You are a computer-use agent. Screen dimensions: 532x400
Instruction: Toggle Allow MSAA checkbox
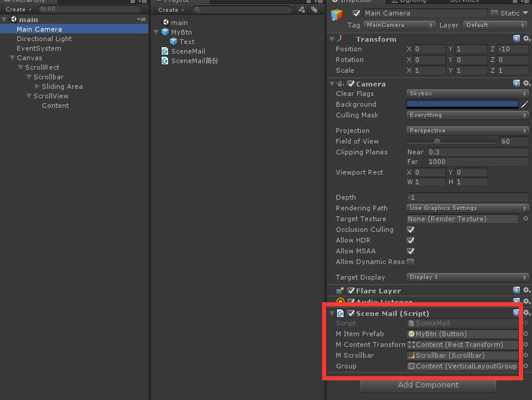(x=410, y=251)
